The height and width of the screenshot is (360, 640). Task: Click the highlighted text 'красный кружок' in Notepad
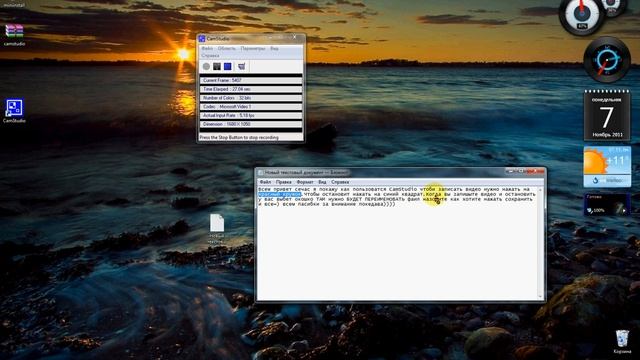click(x=280, y=194)
